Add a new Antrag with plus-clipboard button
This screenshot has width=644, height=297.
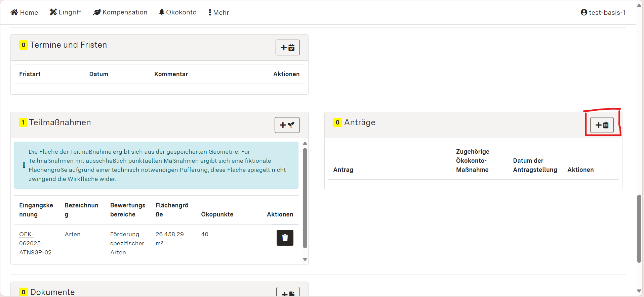(602, 125)
